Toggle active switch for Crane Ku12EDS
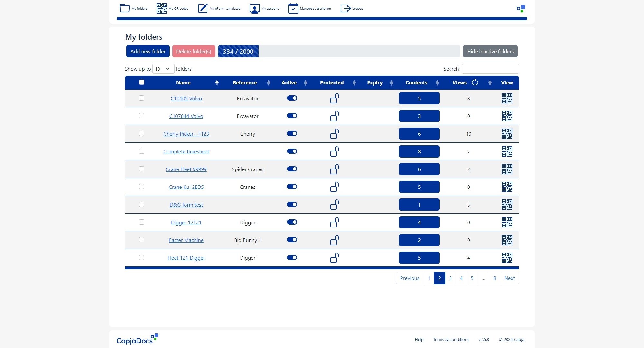 (292, 187)
